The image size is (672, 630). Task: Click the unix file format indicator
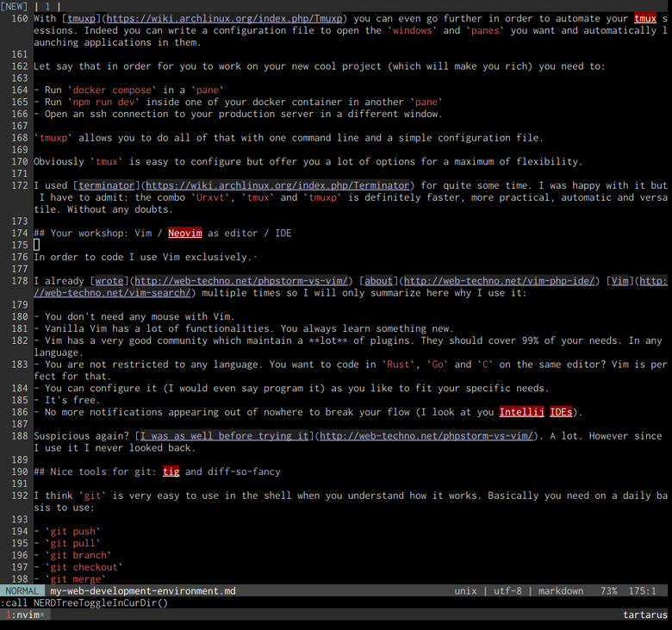point(465,591)
